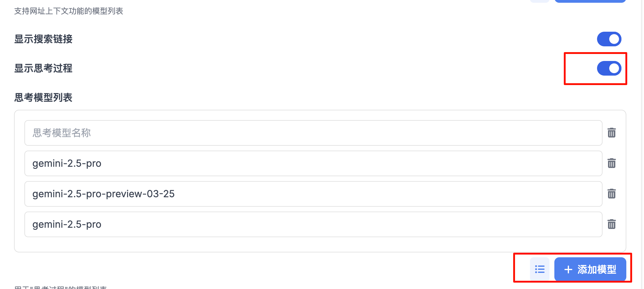This screenshot has height=289, width=644.
Task: Click the 模型 text on the add button
Action: tap(606, 269)
